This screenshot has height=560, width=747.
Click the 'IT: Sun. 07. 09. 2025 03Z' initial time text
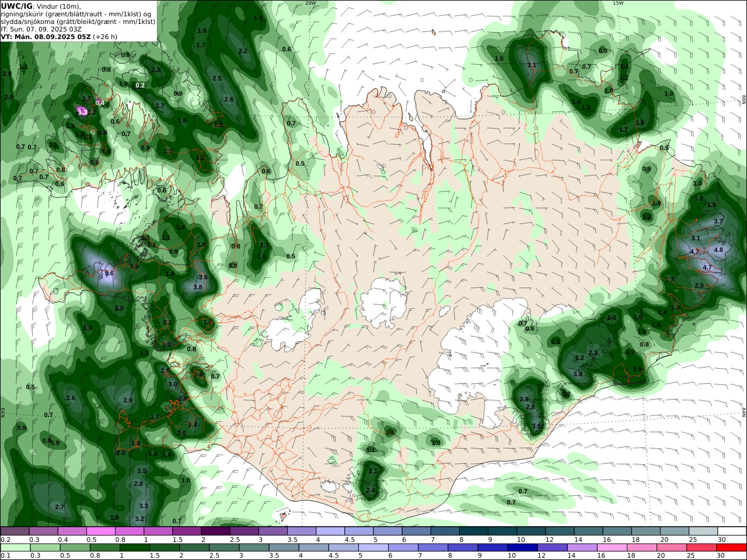click(x=41, y=29)
